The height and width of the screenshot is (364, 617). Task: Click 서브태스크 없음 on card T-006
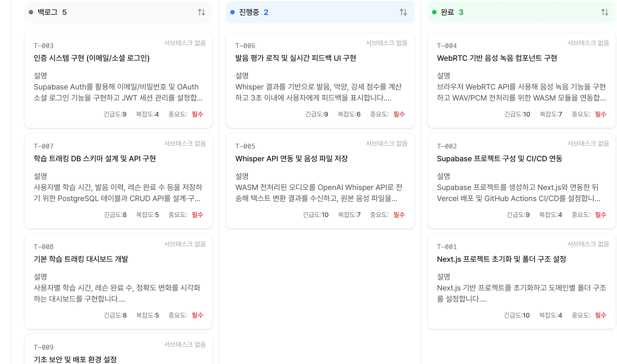pyautogui.click(x=387, y=43)
